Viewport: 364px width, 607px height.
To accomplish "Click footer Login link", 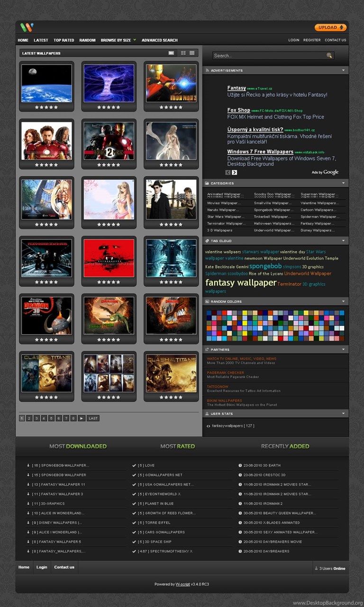I will pyautogui.click(x=42, y=567).
